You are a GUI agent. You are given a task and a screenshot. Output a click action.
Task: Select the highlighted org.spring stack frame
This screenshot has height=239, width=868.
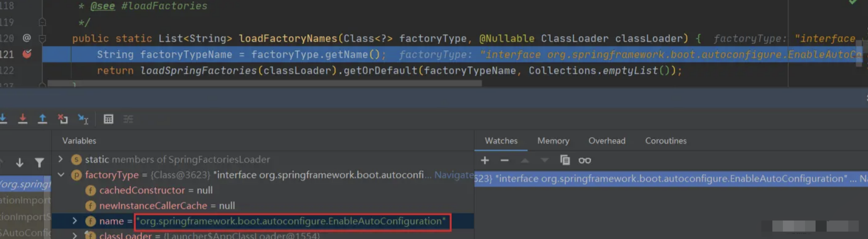(x=25, y=184)
